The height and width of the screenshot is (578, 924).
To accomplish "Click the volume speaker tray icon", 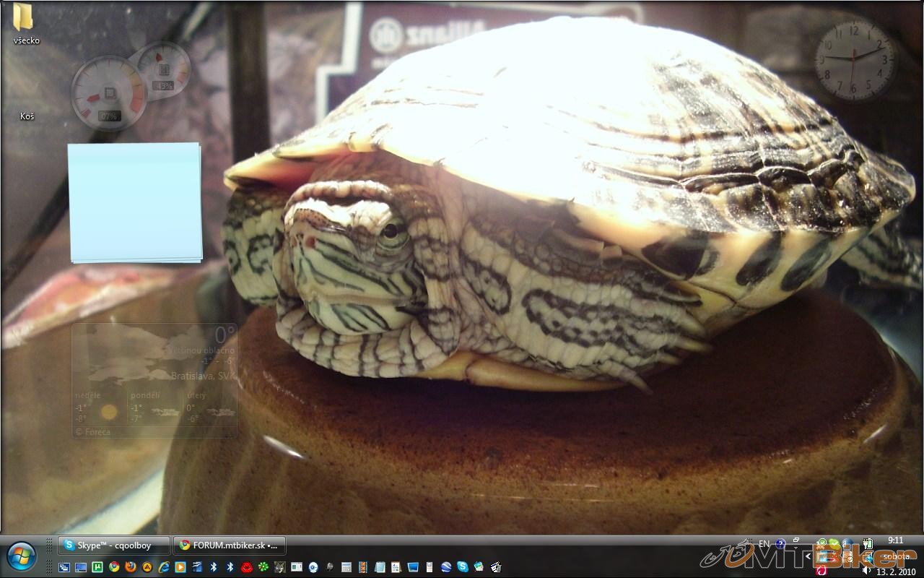I will [x=866, y=569].
